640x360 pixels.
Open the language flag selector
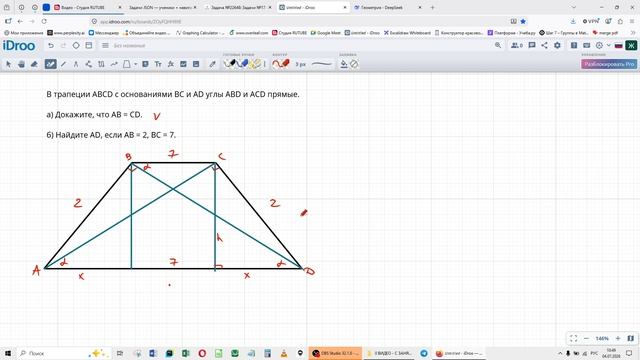click(x=618, y=45)
